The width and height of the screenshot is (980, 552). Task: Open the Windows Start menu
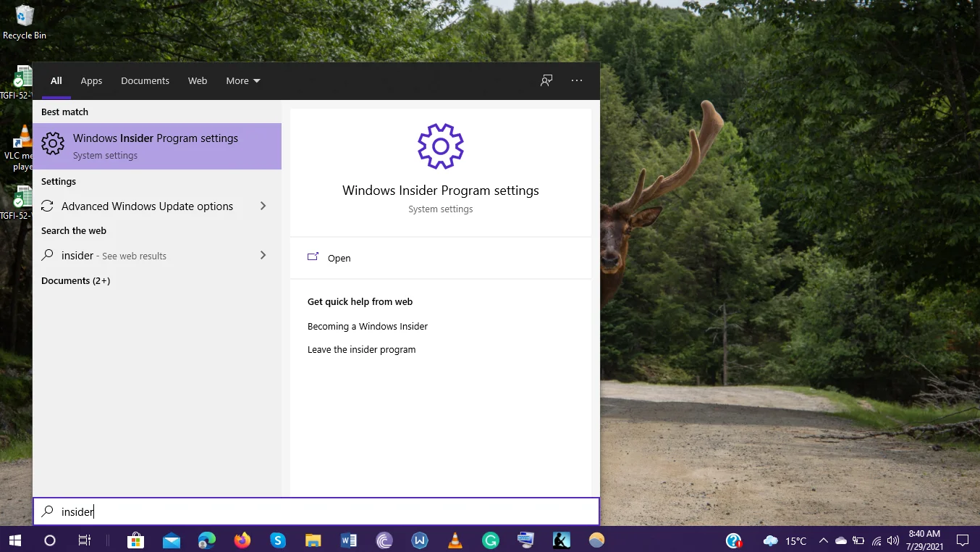pos(14,540)
